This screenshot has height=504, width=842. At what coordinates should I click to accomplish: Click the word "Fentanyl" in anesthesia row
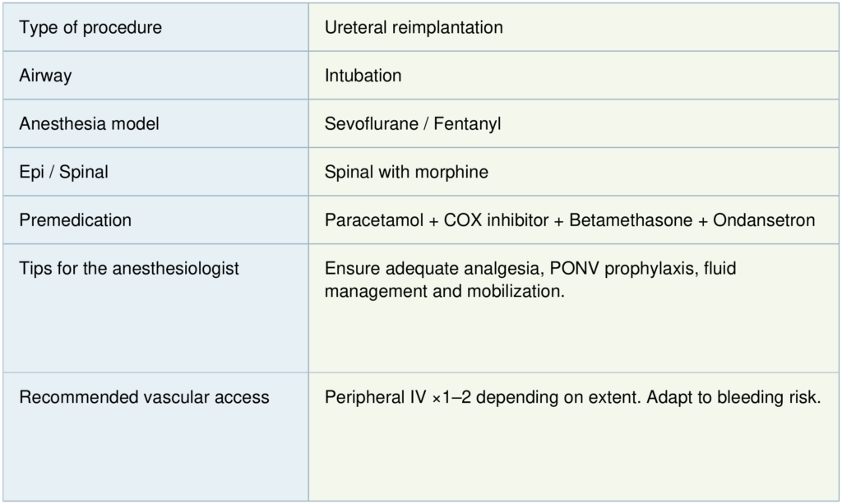coord(470,124)
